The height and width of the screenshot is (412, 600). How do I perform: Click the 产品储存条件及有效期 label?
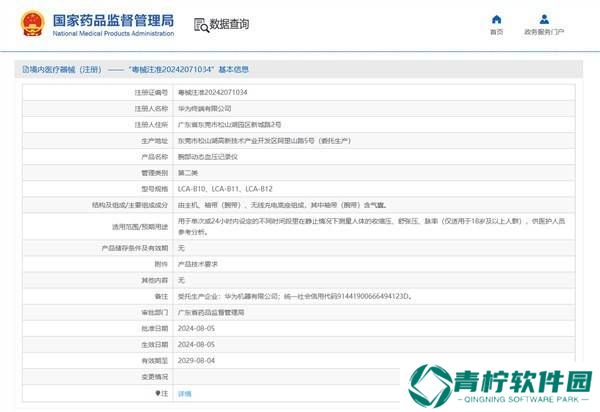click(x=135, y=248)
